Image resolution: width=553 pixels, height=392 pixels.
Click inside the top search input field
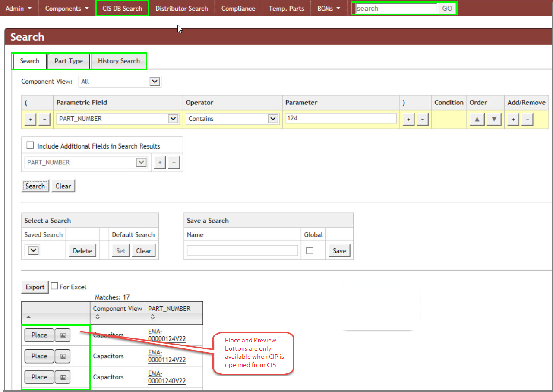395,8
